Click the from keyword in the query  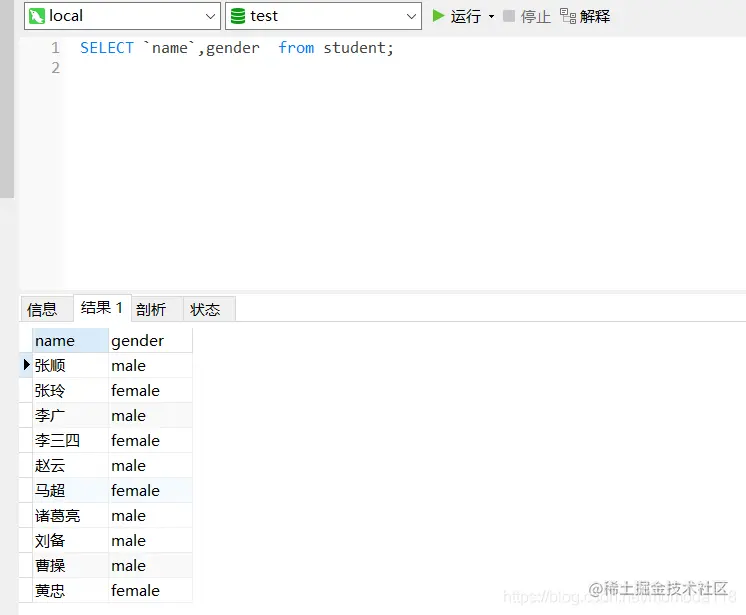click(x=296, y=48)
